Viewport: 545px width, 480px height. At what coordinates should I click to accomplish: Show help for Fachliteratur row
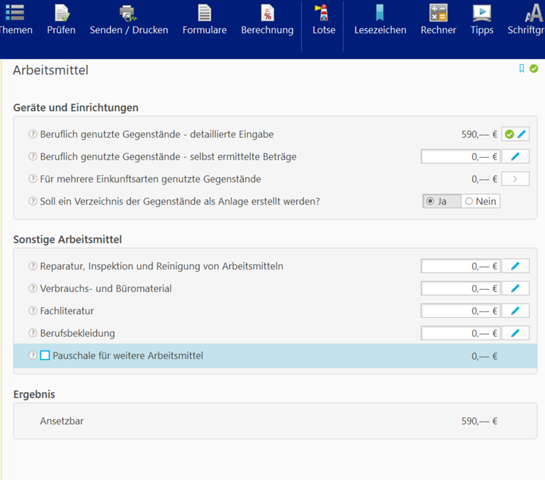click(33, 310)
